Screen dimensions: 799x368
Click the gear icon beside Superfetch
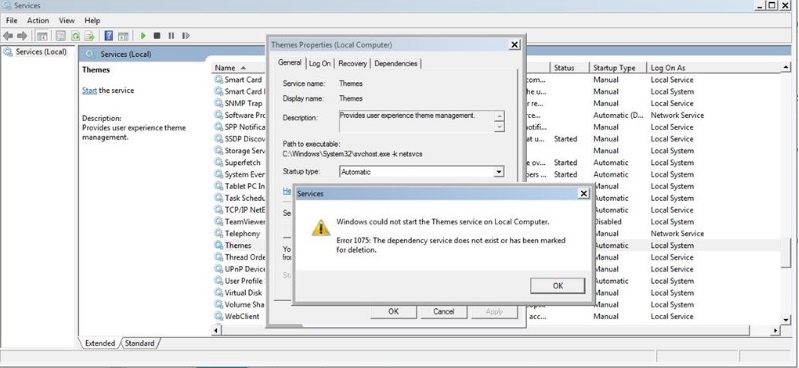pos(219,163)
